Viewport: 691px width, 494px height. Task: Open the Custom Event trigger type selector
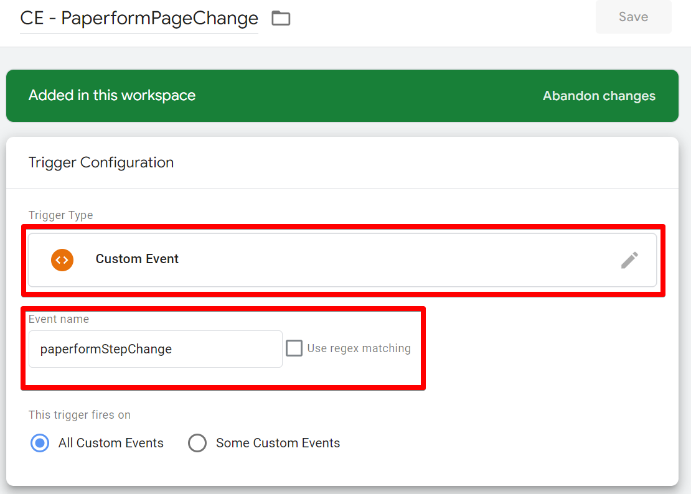[x=342, y=260]
